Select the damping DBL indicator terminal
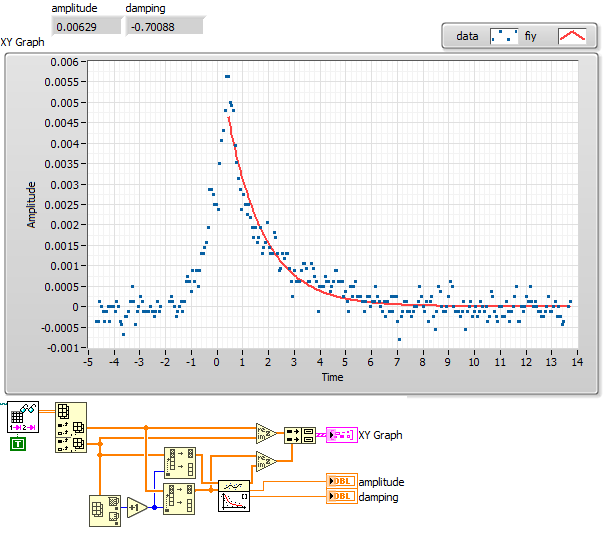 pyautogui.click(x=342, y=496)
